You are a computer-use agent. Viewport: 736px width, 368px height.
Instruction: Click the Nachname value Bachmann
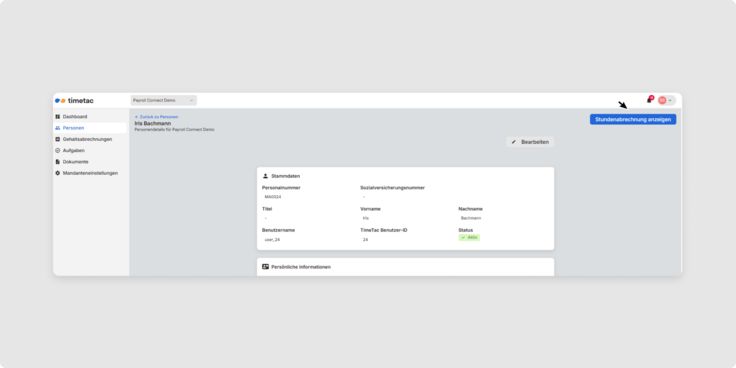click(471, 218)
